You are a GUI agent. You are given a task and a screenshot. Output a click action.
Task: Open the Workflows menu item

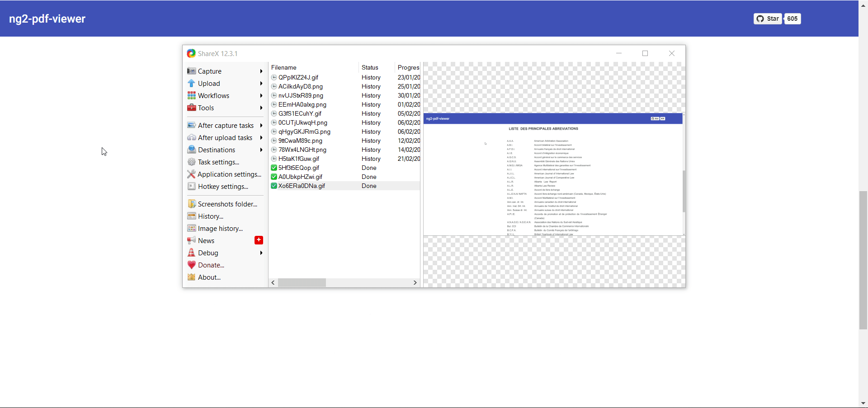click(x=225, y=95)
